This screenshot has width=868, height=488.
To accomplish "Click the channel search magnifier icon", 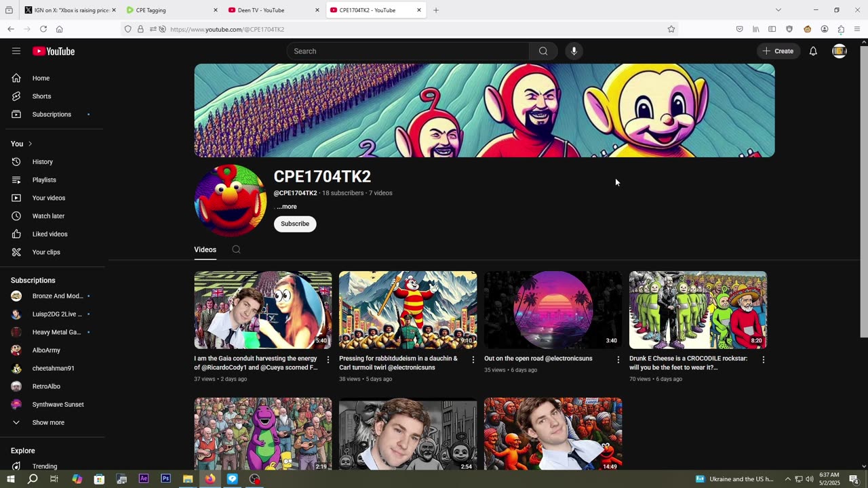I will (x=236, y=249).
